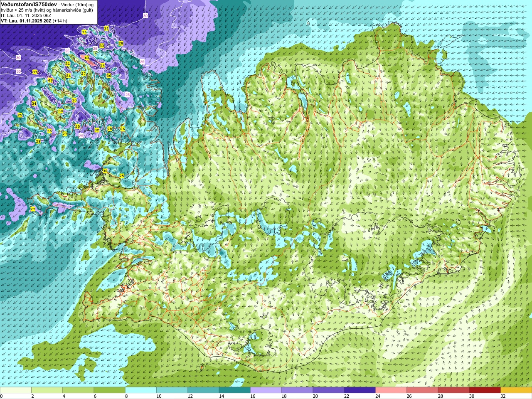Viewport: 532px width, 399px height.
Task: Click the violet 20–22 legend swatch
Action: point(328,390)
